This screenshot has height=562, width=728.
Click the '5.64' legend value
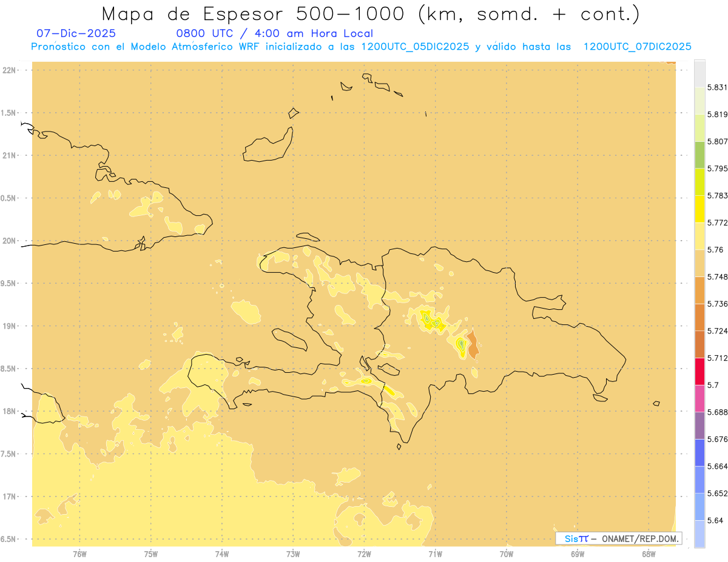coord(715,520)
